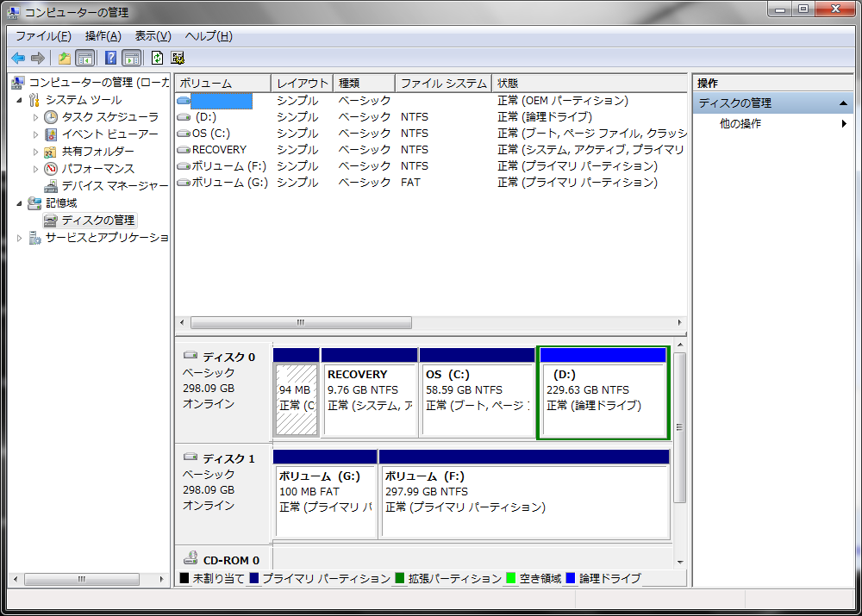Viewport: 862px width, 616px height.
Task: Select the 記憶域 storage icon
Action: pos(34,203)
